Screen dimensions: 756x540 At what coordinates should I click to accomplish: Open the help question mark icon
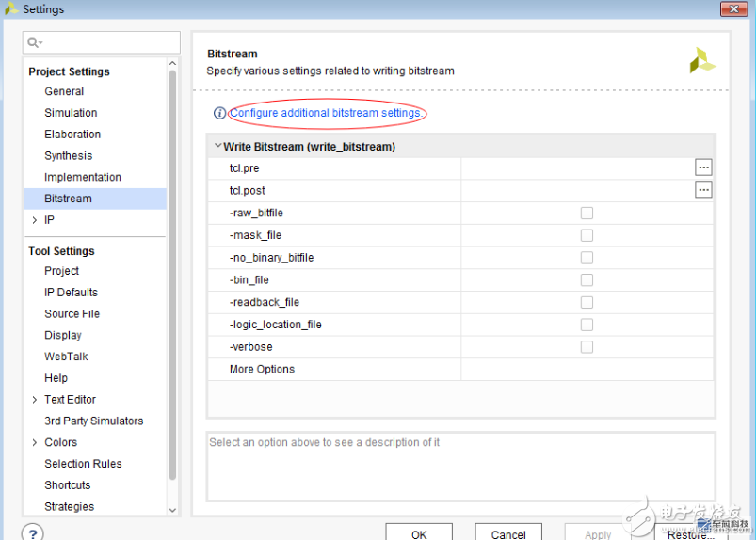pyautogui.click(x=33, y=533)
